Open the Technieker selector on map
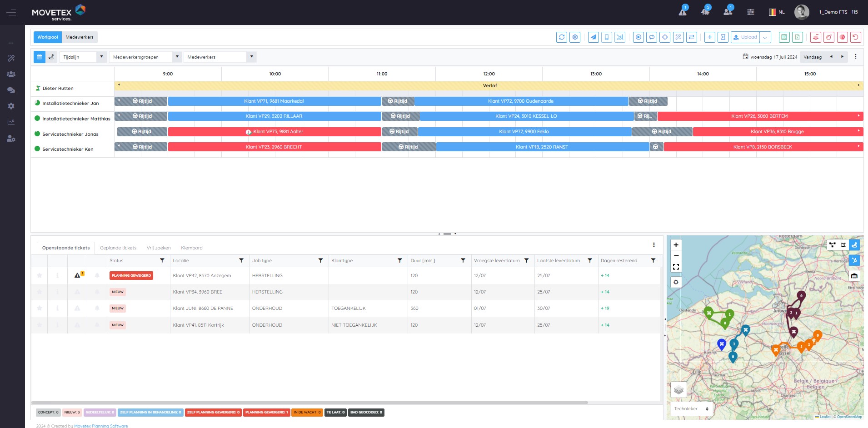868x428 pixels. tap(691, 409)
